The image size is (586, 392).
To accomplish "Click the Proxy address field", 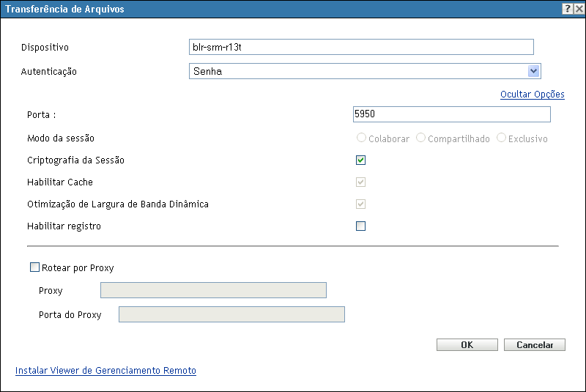I will click(x=213, y=291).
